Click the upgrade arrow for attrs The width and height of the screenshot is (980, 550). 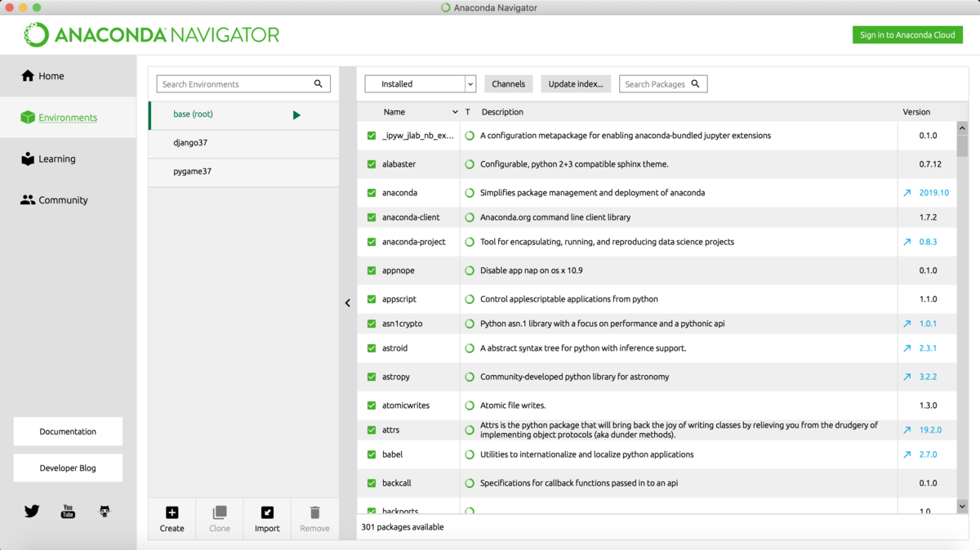(906, 430)
